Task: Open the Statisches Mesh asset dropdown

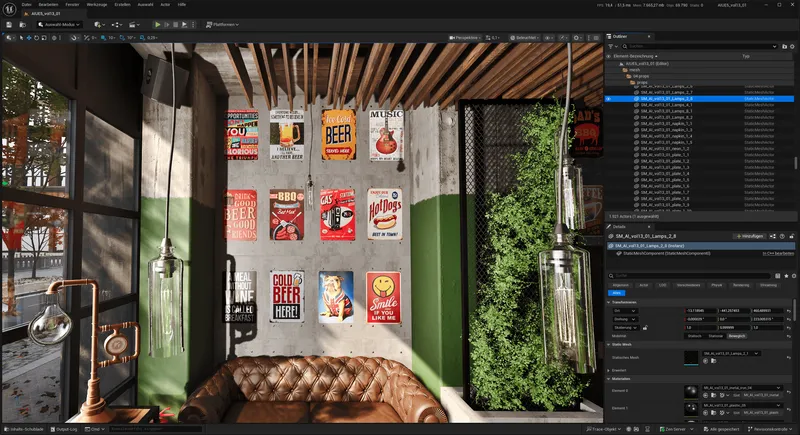Action: [x=731, y=353]
